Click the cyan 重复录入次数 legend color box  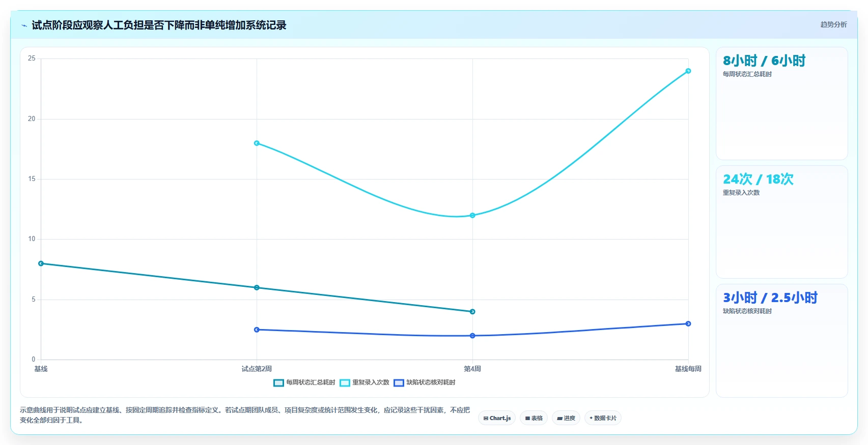pos(345,383)
